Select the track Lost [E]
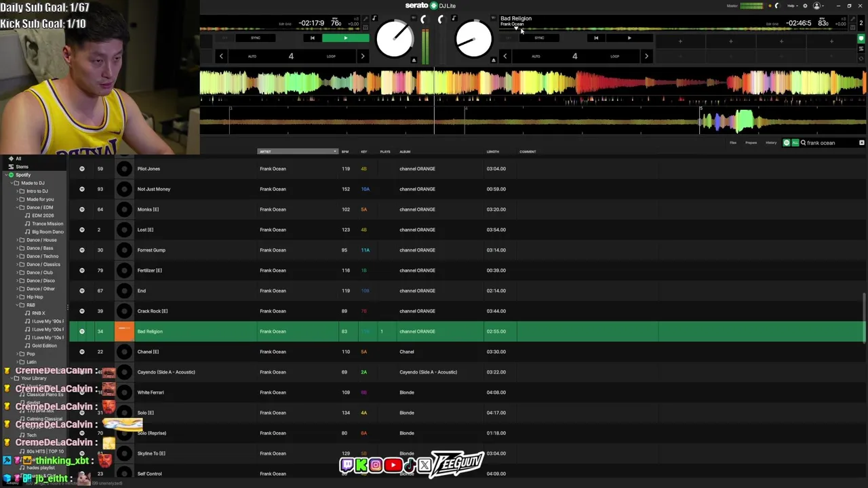This screenshot has height=488, width=868. [145, 230]
